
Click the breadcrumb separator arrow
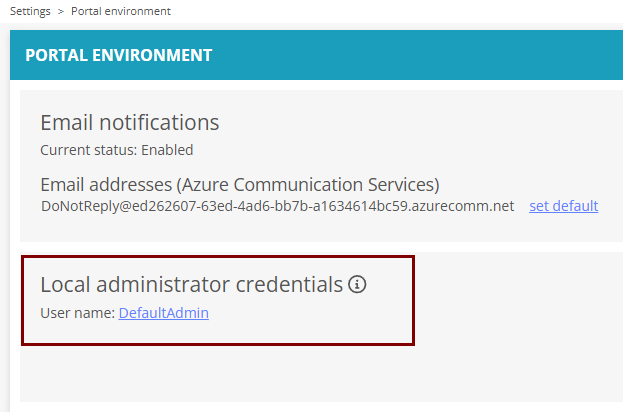click(x=61, y=12)
